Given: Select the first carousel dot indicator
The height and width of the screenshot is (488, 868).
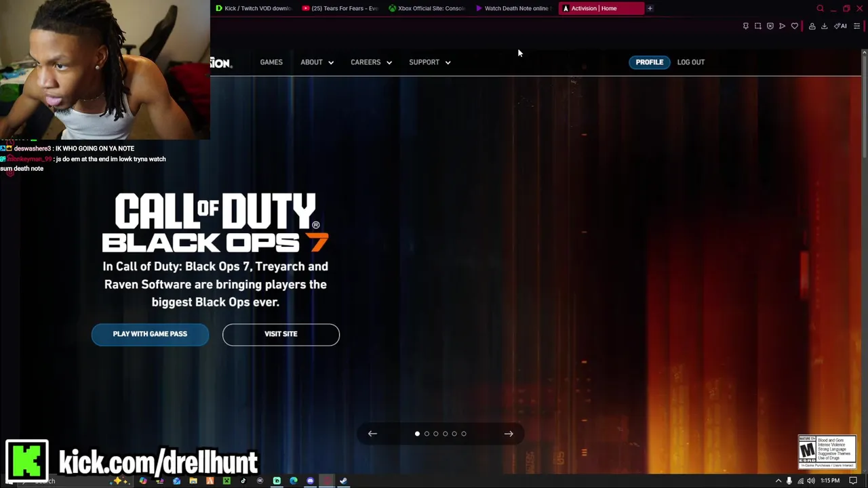Looking at the screenshot, I should (x=417, y=434).
